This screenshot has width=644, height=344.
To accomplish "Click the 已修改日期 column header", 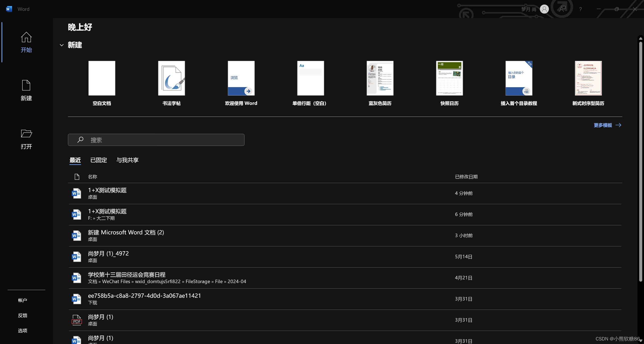I will pos(466,177).
